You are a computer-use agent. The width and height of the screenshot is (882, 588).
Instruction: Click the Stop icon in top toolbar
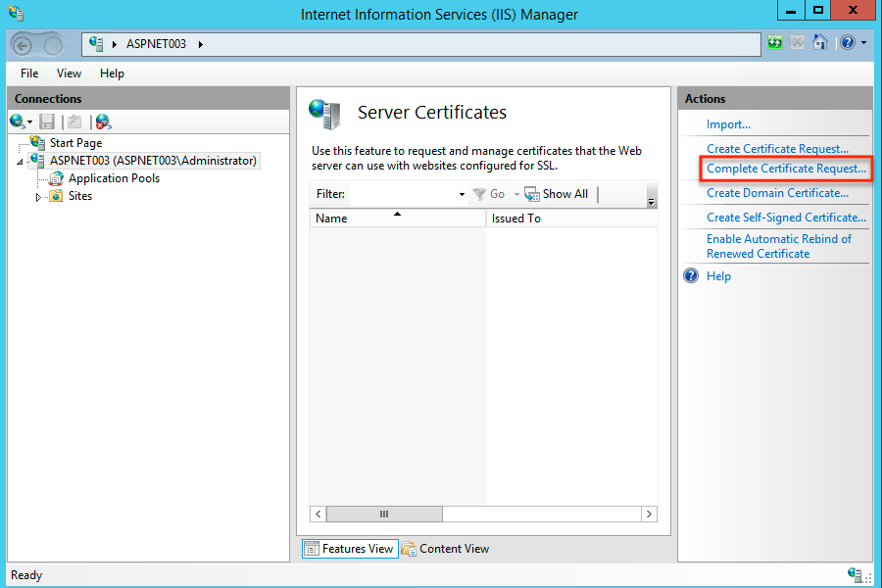[797, 43]
